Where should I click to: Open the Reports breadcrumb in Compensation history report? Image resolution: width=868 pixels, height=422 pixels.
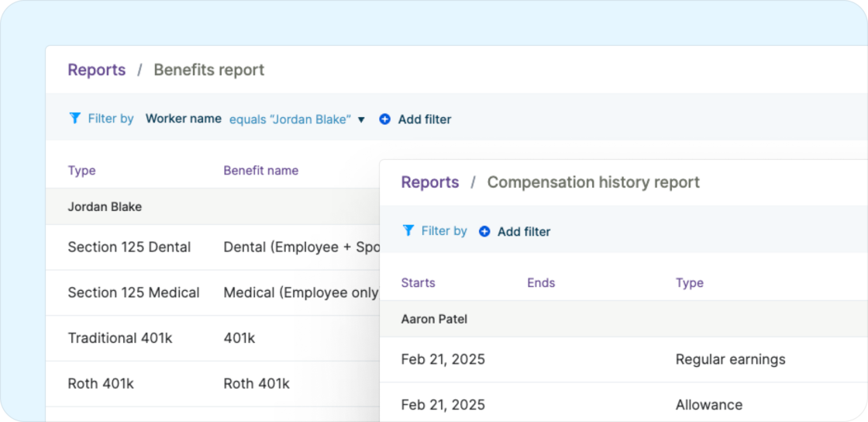(430, 182)
